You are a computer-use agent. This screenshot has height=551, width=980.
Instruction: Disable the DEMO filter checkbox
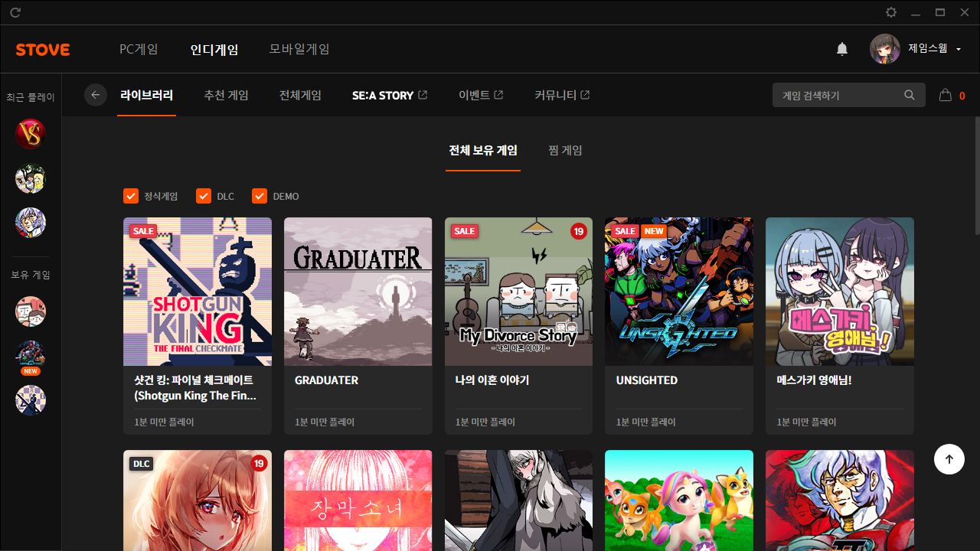click(x=260, y=197)
